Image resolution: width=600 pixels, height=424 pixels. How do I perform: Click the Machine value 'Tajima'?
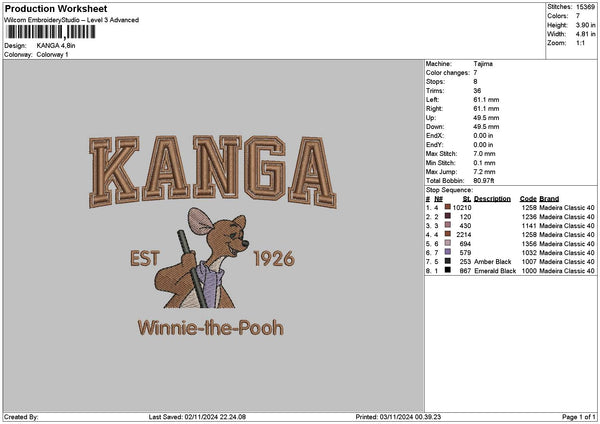[483, 64]
